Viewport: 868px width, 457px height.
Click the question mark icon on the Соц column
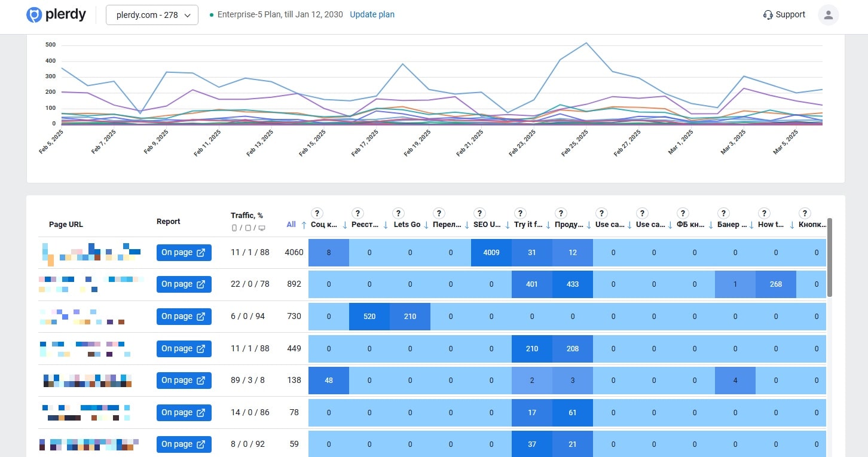317,212
